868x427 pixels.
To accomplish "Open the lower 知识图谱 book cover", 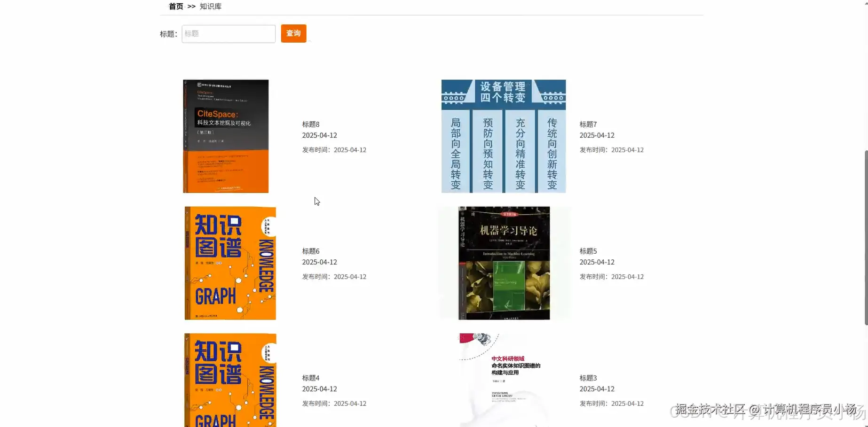I will [x=230, y=380].
